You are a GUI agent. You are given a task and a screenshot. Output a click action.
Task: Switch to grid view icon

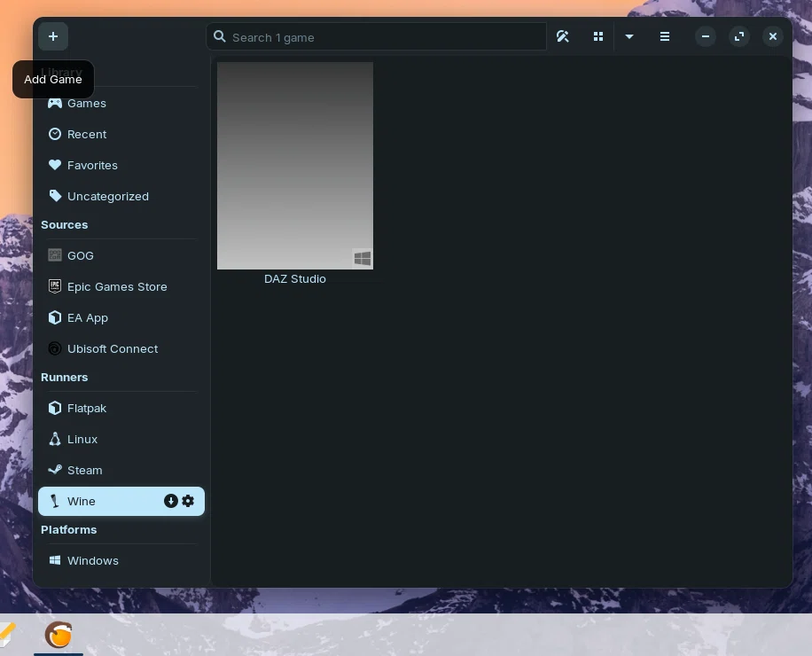[x=598, y=36]
